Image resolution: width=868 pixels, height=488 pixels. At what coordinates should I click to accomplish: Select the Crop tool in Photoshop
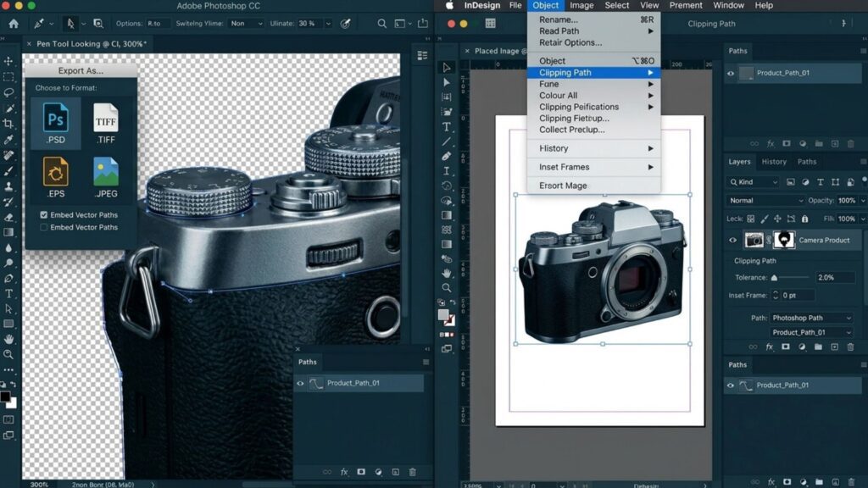tap(8, 124)
